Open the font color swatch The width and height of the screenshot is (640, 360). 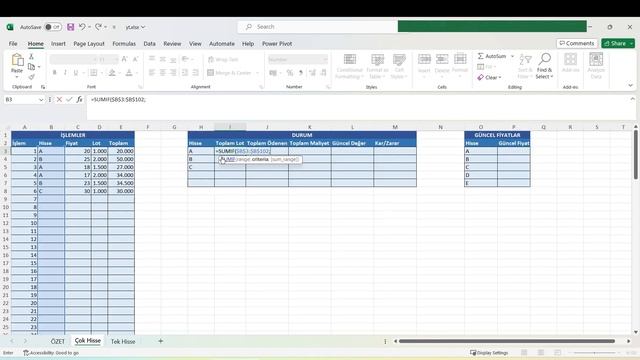129,73
